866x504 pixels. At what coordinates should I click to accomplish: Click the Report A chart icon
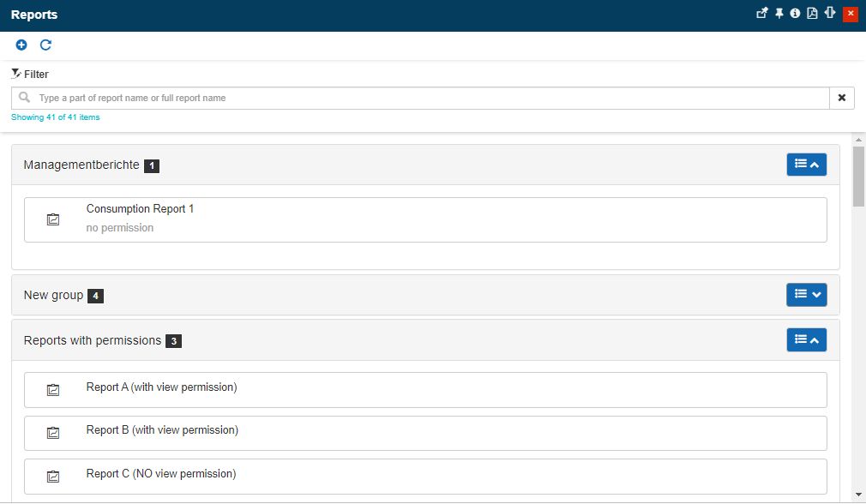(x=53, y=390)
